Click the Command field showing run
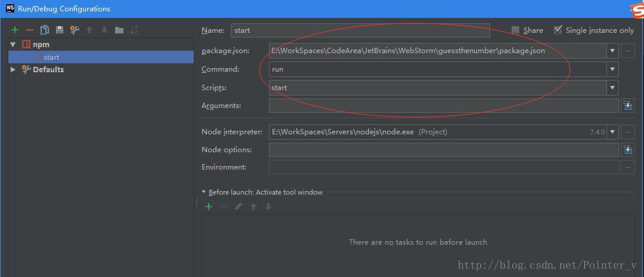Screen dimensions: 644x277 [x=438, y=69]
